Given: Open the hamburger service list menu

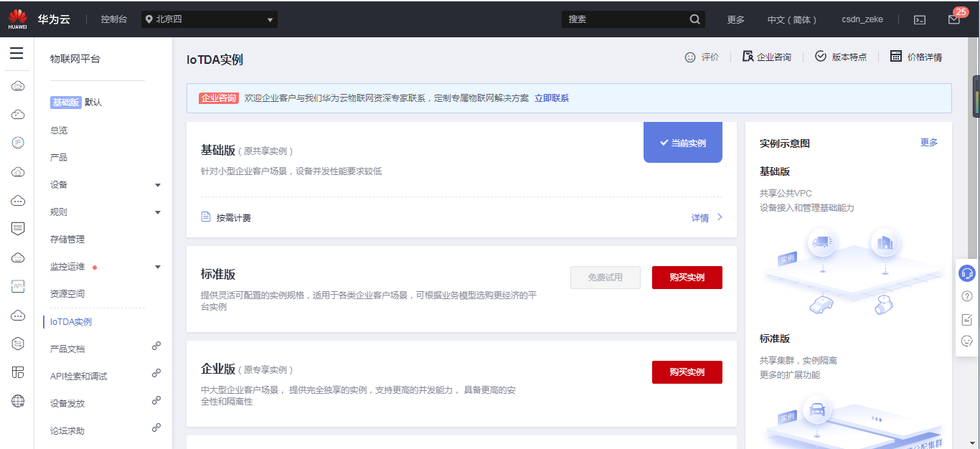Looking at the screenshot, I should [x=17, y=54].
